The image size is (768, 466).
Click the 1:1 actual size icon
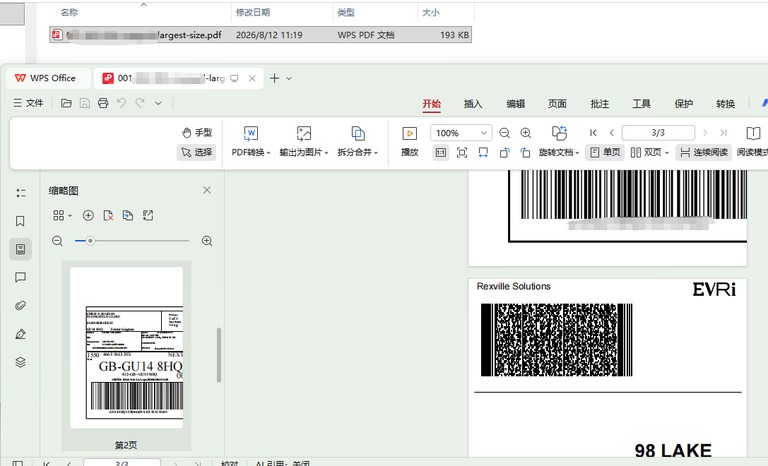(440, 153)
